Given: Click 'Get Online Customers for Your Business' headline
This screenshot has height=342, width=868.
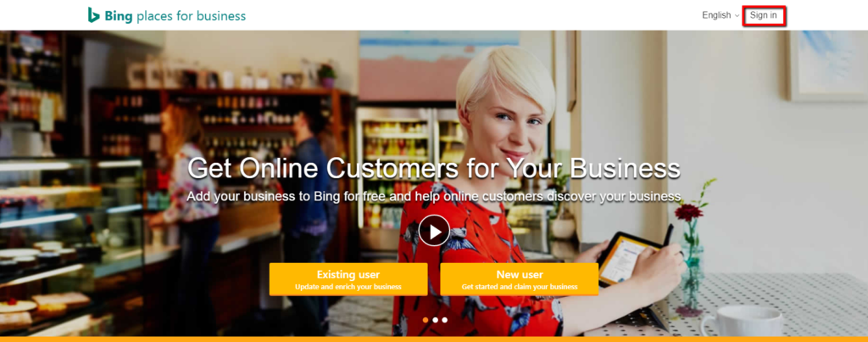Looking at the screenshot, I should click(433, 168).
